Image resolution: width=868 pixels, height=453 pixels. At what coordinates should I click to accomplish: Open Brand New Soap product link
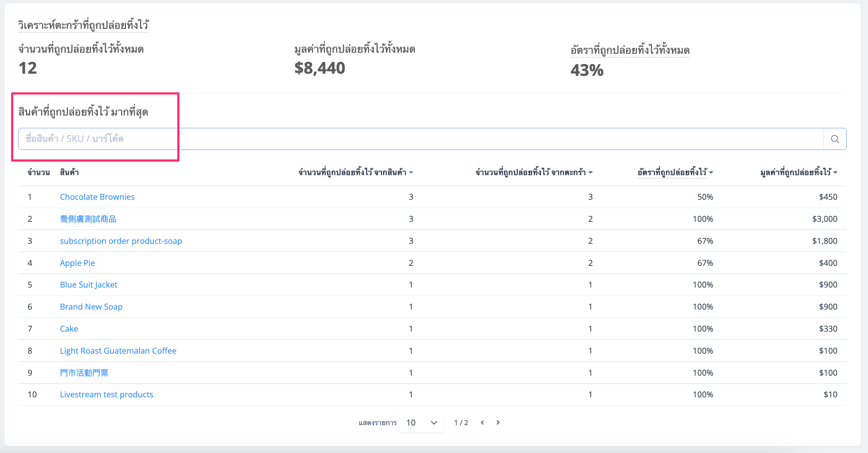91,307
